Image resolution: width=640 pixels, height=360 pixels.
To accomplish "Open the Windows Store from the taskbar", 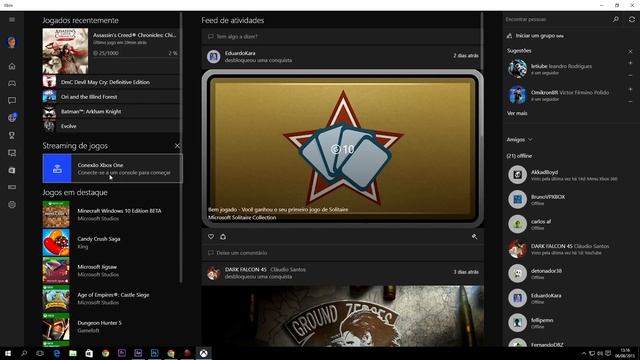I will tap(89, 353).
